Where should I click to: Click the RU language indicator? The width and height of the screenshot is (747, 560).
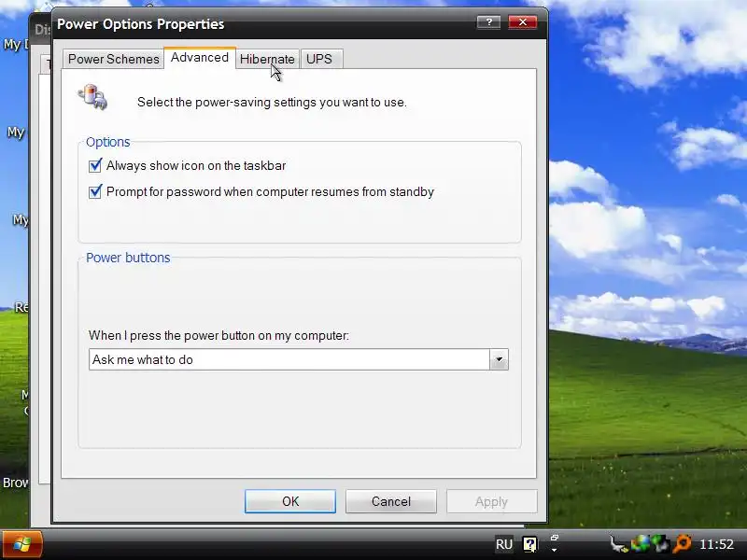(x=504, y=544)
